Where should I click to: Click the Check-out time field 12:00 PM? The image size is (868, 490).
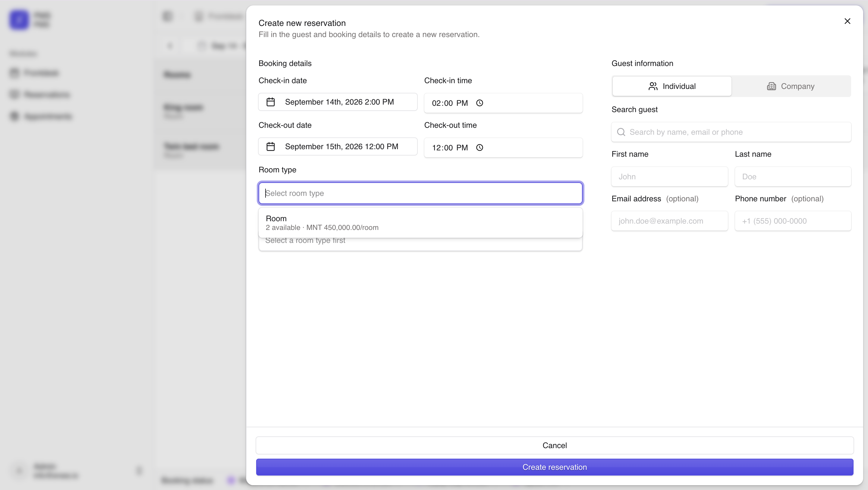[x=503, y=147]
